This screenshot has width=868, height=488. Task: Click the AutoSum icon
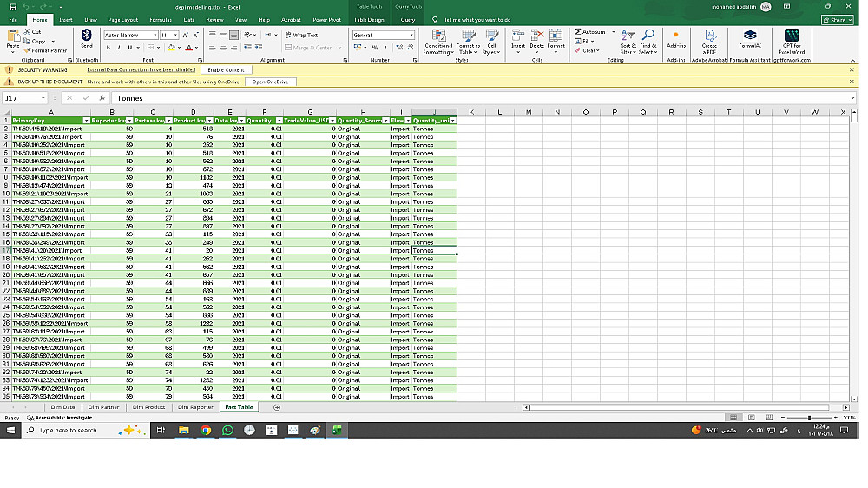(578, 32)
